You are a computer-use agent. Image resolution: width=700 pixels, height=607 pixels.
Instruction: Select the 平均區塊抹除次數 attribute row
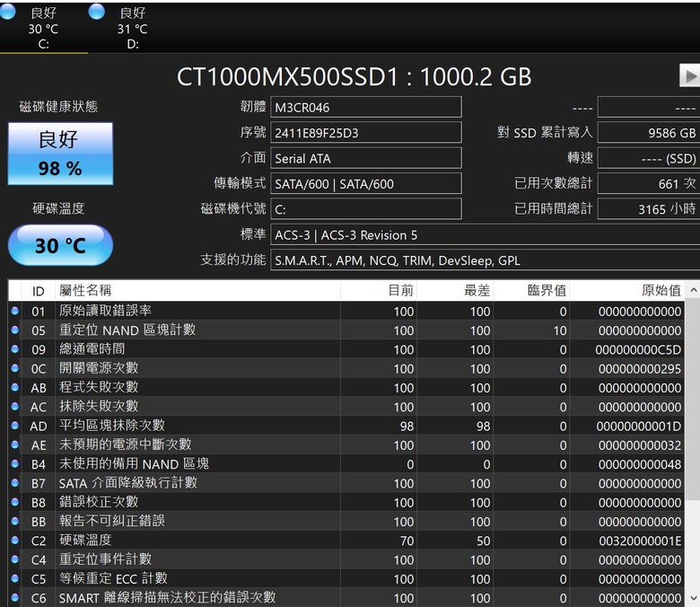(x=346, y=426)
